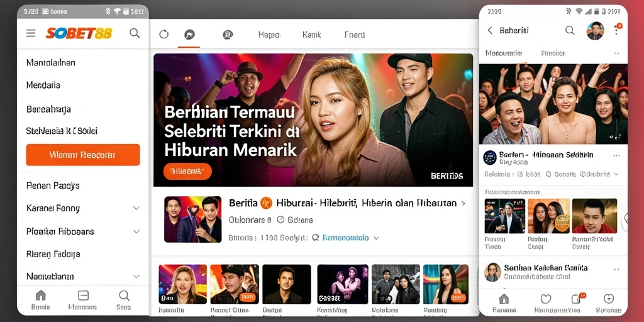Click the avatar beside Senhan Kadahan Sanita

[492, 272]
